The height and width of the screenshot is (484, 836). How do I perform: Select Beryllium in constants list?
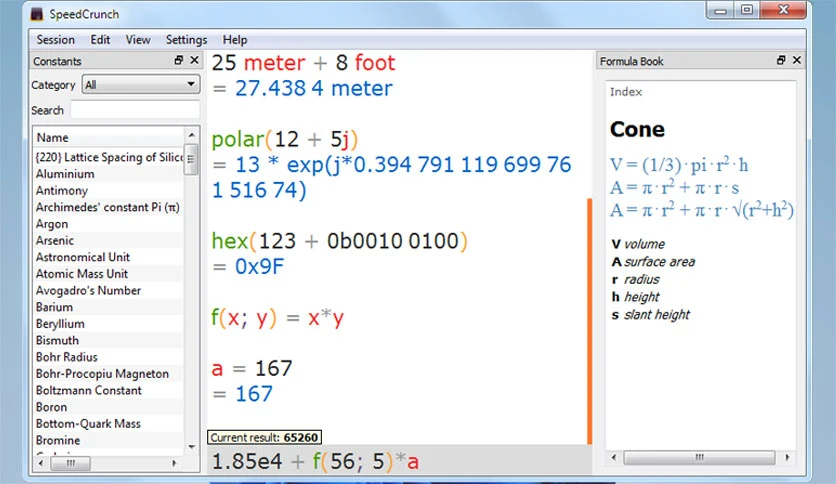click(x=109, y=324)
